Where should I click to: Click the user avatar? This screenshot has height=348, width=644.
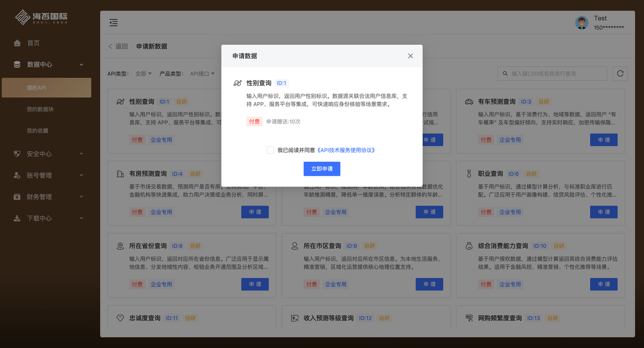pos(582,23)
